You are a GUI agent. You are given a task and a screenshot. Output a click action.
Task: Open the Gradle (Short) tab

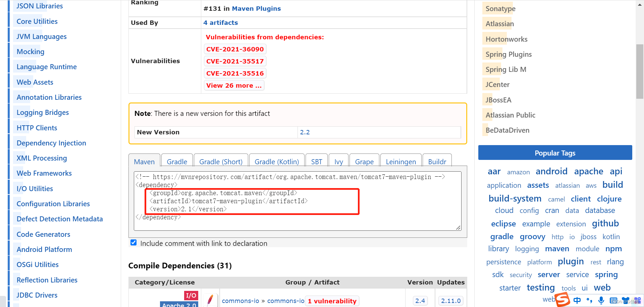[x=221, y=162]
